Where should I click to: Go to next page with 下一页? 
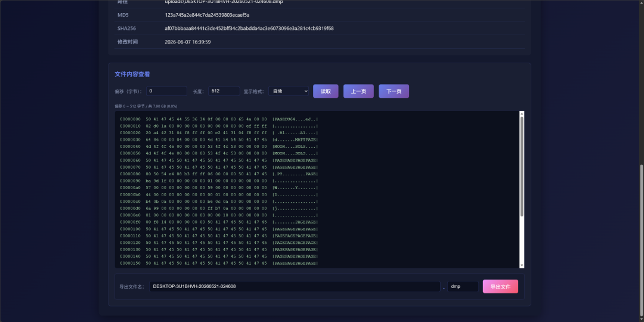(394, 91)
